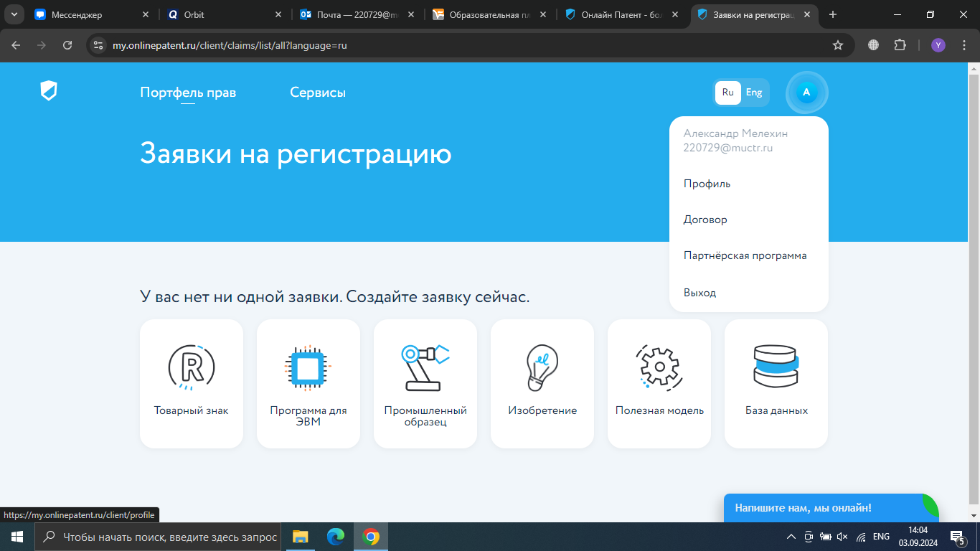Switch to Orbit browser tab
Viewport: 980px width, 551px height.
[225, 14]
